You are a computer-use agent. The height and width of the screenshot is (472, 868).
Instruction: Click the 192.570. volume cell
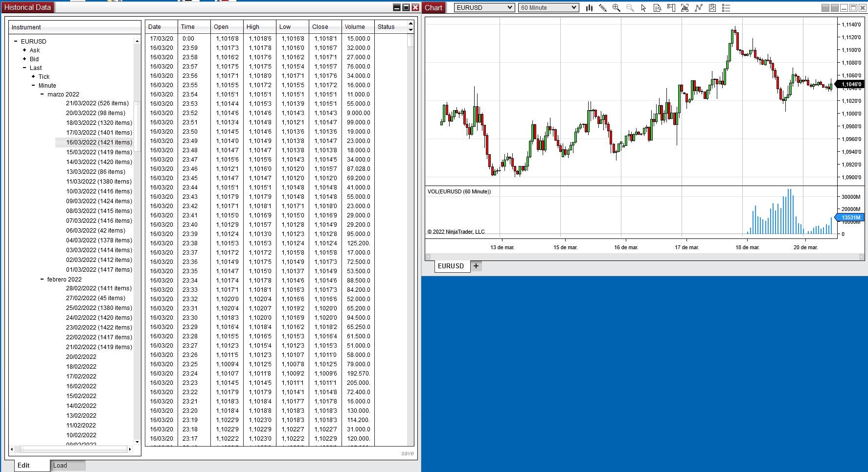359,374
